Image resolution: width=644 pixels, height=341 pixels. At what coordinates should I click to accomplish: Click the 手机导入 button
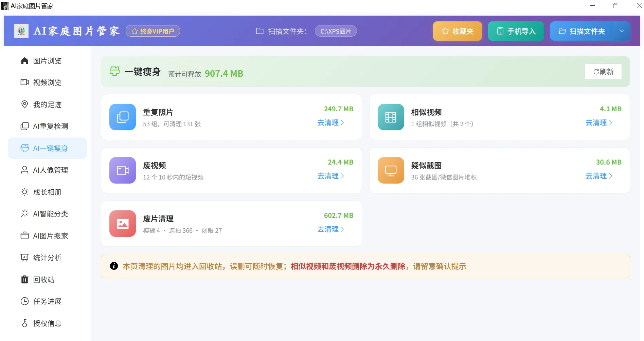(x=516, y=31)
